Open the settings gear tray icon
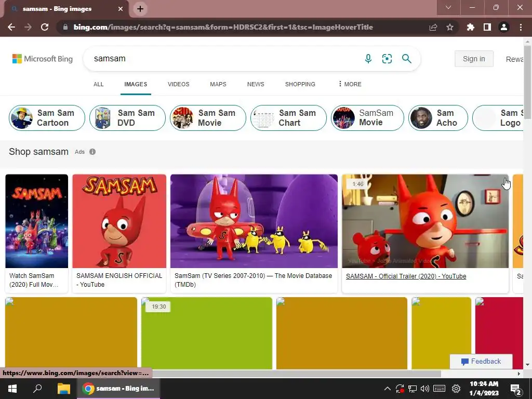This screenshot has height=399, width=532. coord(456,389)
